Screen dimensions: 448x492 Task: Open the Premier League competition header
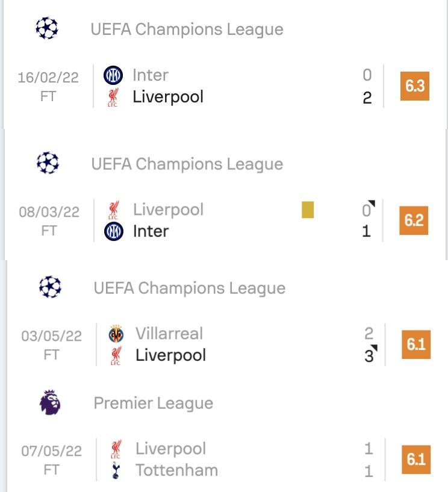[154, 403]
